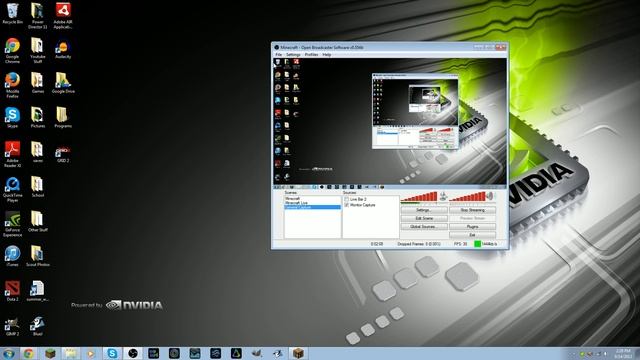Open the Youtube Stuff folder
The height and width of the screenshot is (360, 640).
(38, 50)
